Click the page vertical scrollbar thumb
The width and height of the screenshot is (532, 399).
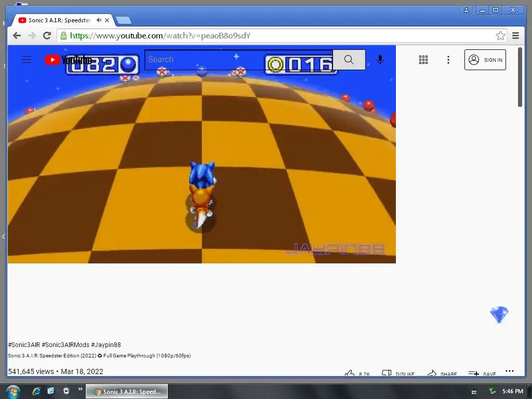[520, 77]
